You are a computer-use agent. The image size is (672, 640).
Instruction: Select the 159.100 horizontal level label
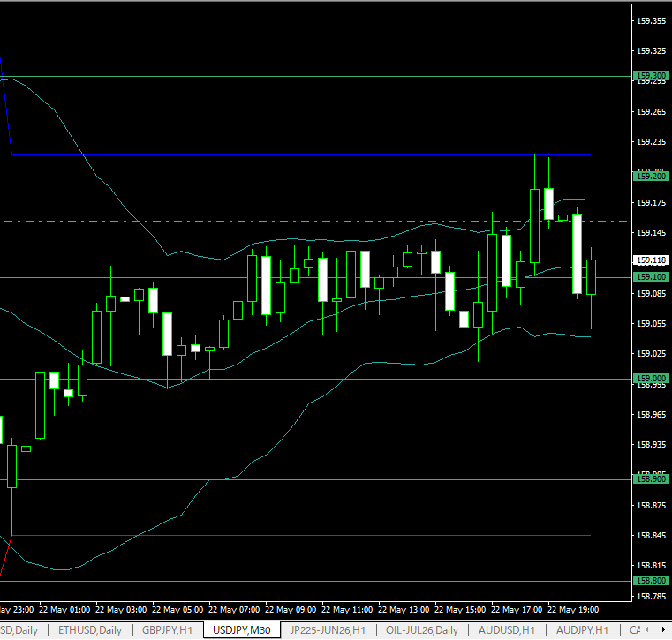tap(651, 277)
